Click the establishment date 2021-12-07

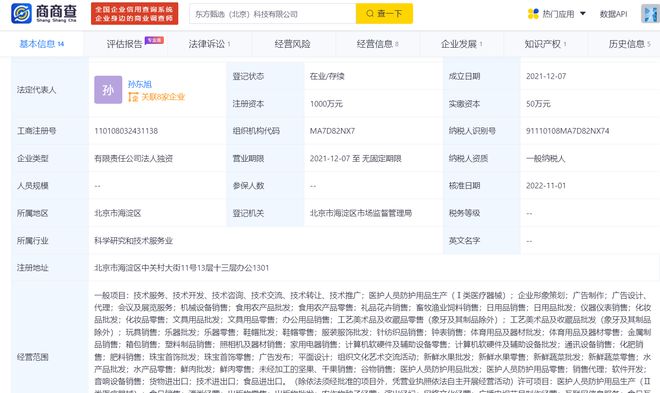click(x=546, y=76)
